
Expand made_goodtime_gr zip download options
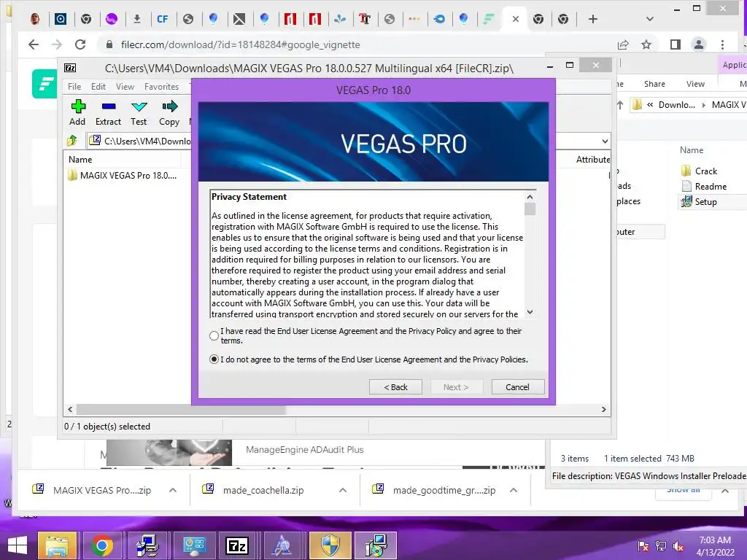click(513, 490)
